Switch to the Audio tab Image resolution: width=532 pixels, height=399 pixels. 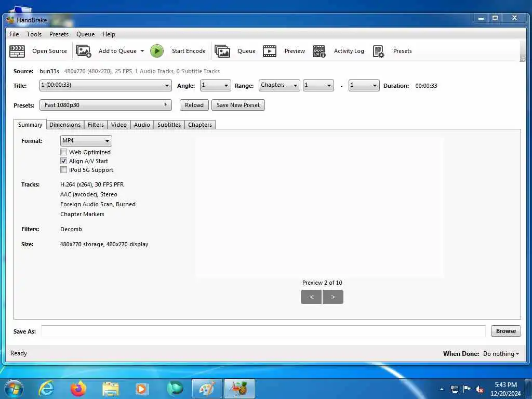coord(142,125)
